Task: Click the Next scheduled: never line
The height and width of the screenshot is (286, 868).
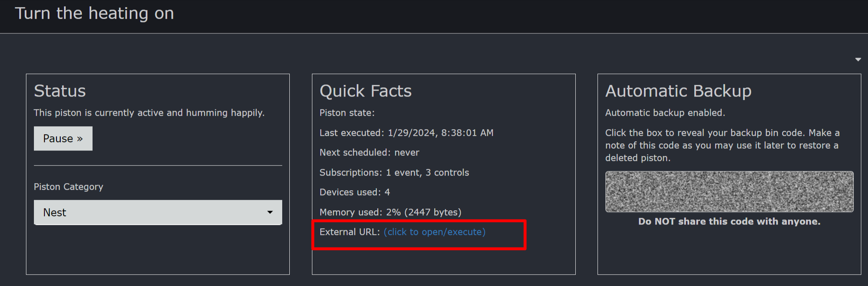Action: click(369, 153)
